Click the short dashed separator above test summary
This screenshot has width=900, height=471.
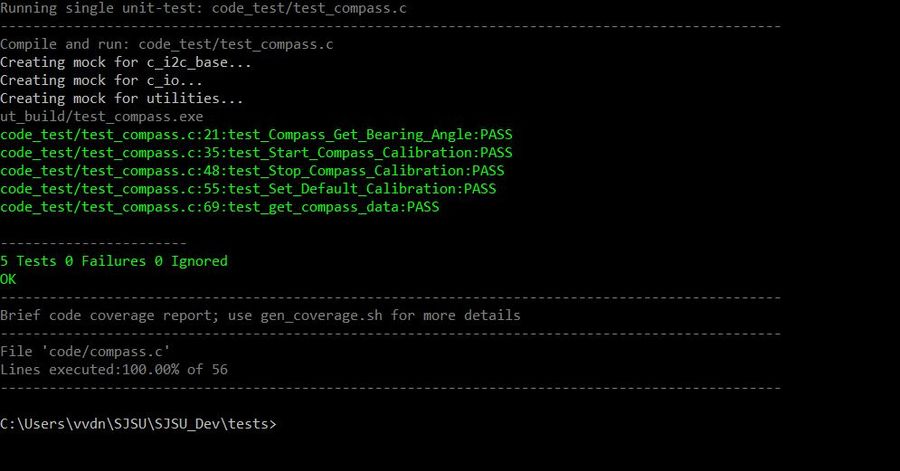click(x=93, y=243)
